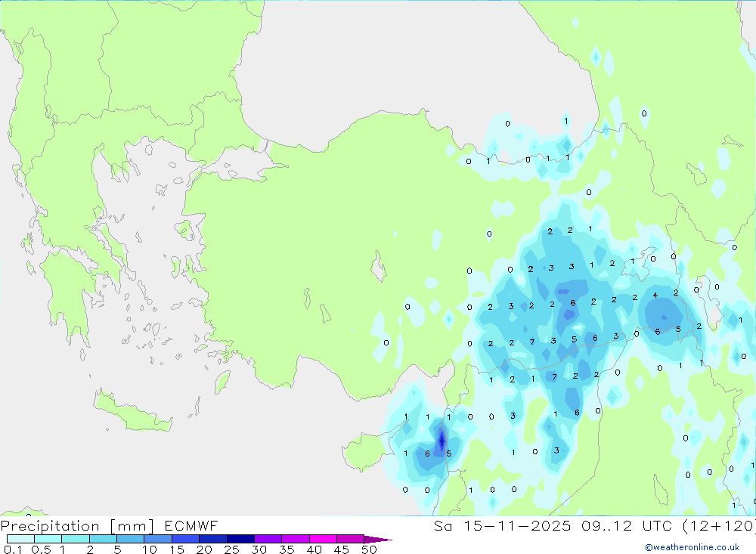Click the above-50 mm arrow tip of the legend
The width and height of the screenshot is (756, 554).
click(x=377, y=539)
